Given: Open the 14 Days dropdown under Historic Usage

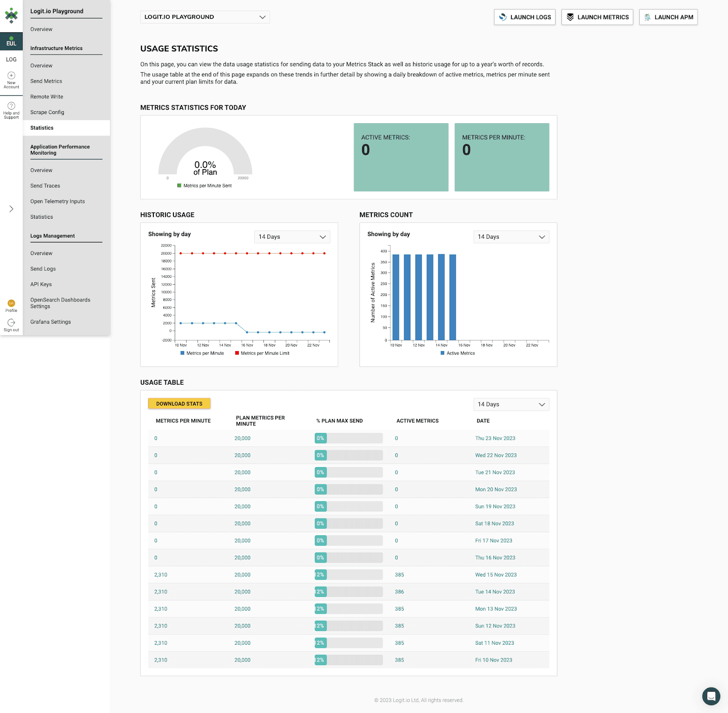Looking at the screenshot, I should click(x=292, y=236).
